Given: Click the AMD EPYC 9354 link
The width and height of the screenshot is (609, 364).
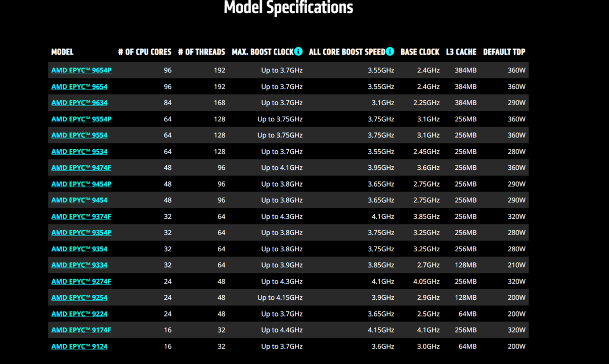Looking at the screenshot, I should [79, 249].
